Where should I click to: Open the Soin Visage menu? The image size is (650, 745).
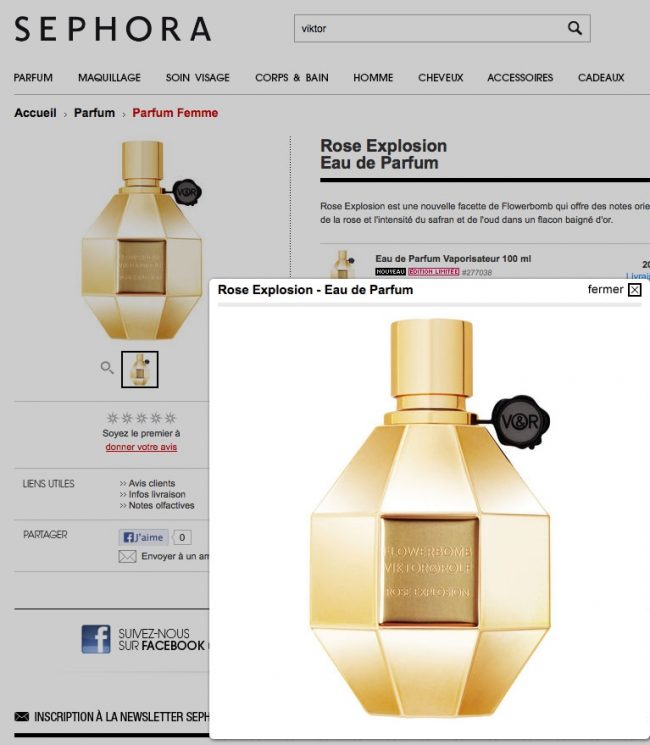tap(198, 77)
